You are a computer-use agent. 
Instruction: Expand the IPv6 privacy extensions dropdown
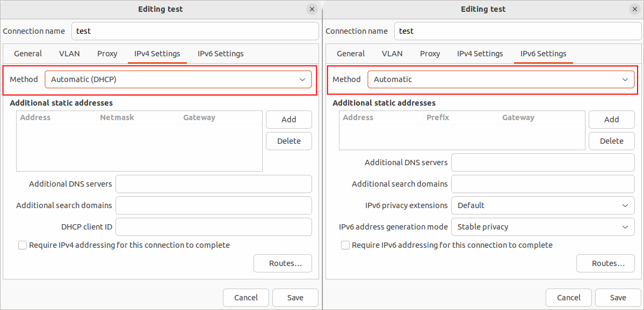pyautogui.click(x=542, y=205)
